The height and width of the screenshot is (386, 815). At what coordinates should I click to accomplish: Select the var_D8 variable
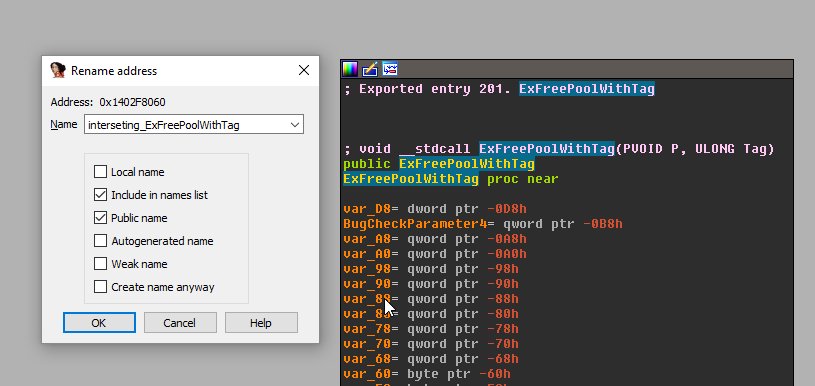pos(367,209)
